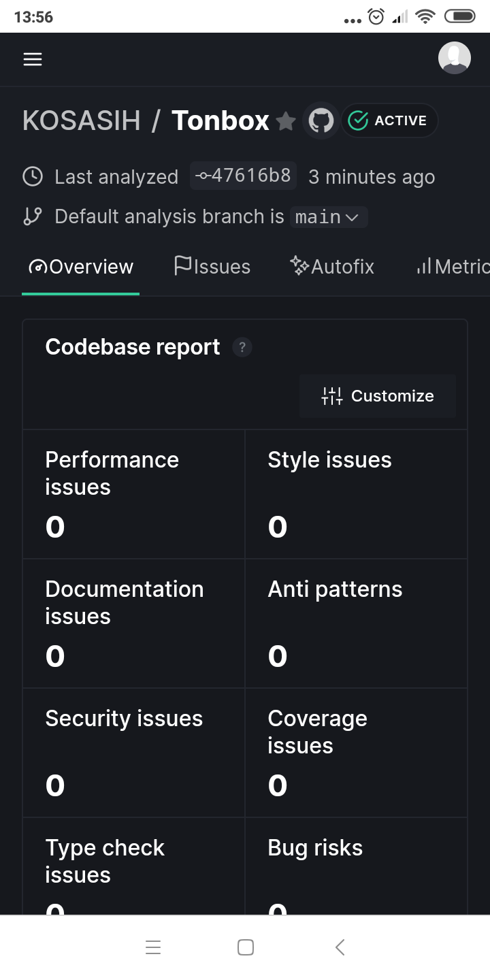Click the ACTIVE status badge

[x=390, y=121]
